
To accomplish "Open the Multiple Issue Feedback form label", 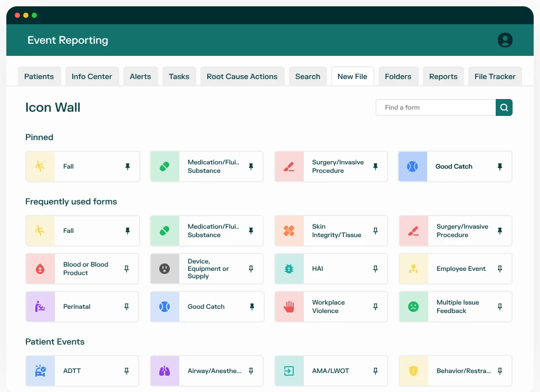I will (458, 307).
